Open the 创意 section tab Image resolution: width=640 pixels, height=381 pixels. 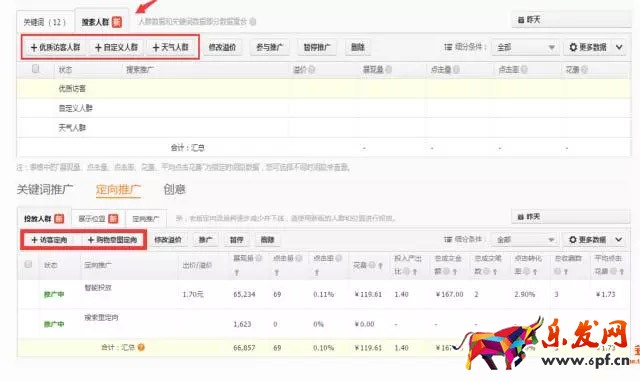coord(174,189)
